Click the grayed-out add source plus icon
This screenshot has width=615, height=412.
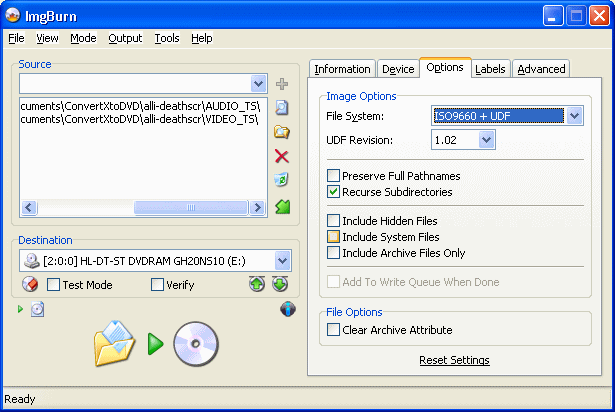pyautogui.click(x=282, y=84)
